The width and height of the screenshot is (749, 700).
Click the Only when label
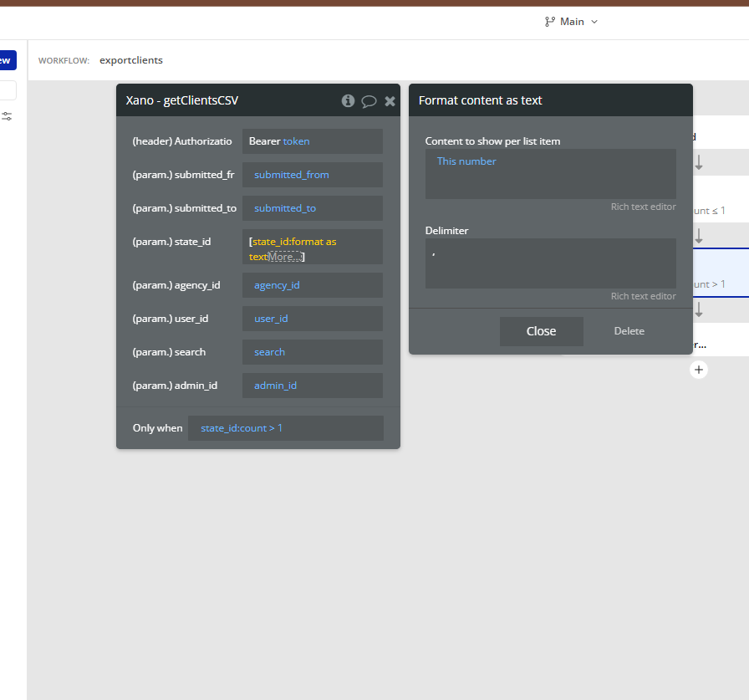[x=158, y=428]
